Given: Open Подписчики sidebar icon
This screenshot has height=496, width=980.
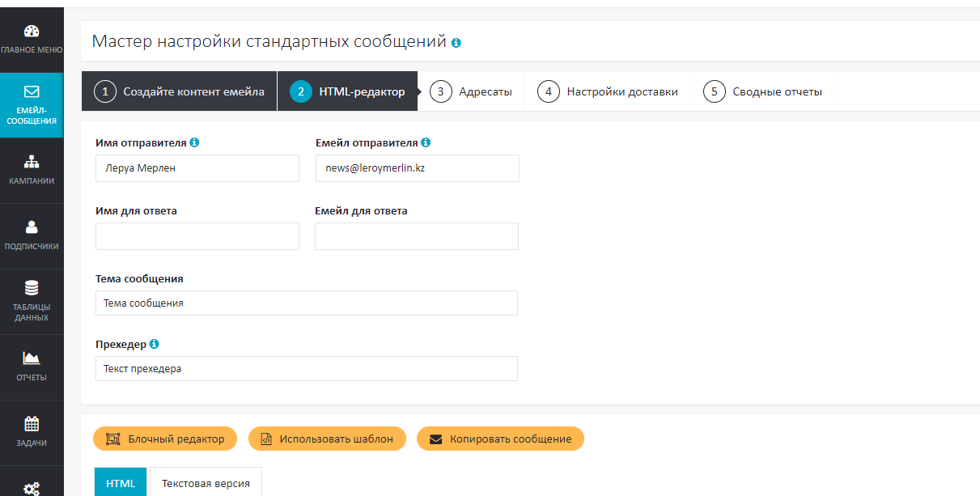Looking at the screenshot, I should click(x=32, y=227).
